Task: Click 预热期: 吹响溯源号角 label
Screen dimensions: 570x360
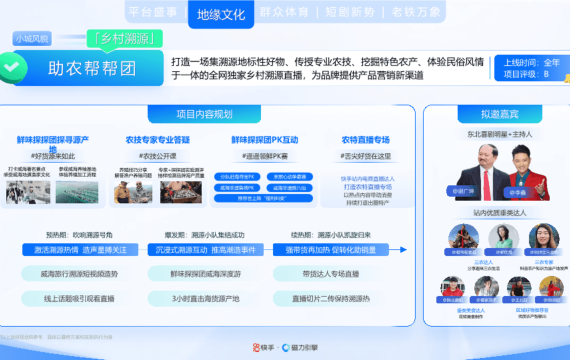Action: pyautogui.click(x=79, y=235)
